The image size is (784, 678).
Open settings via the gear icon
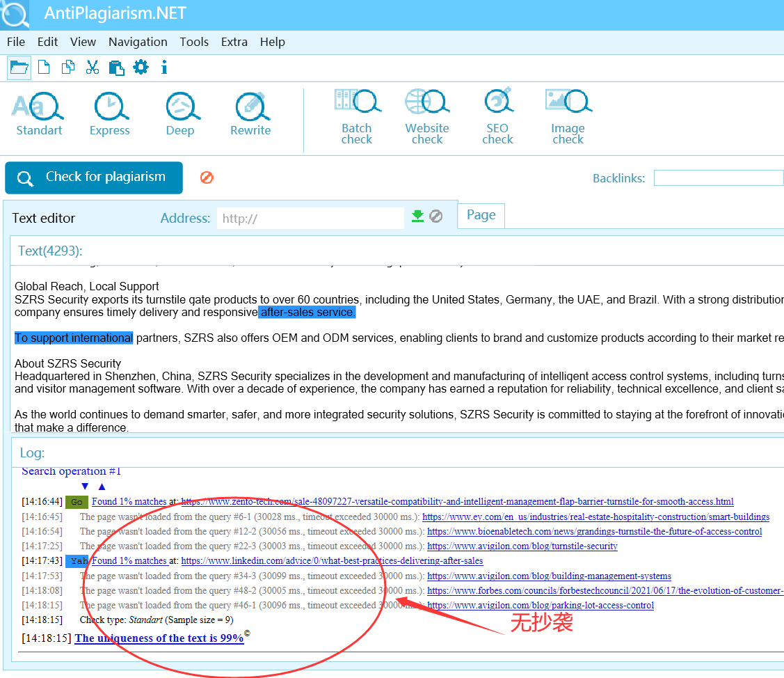point(141,68)
